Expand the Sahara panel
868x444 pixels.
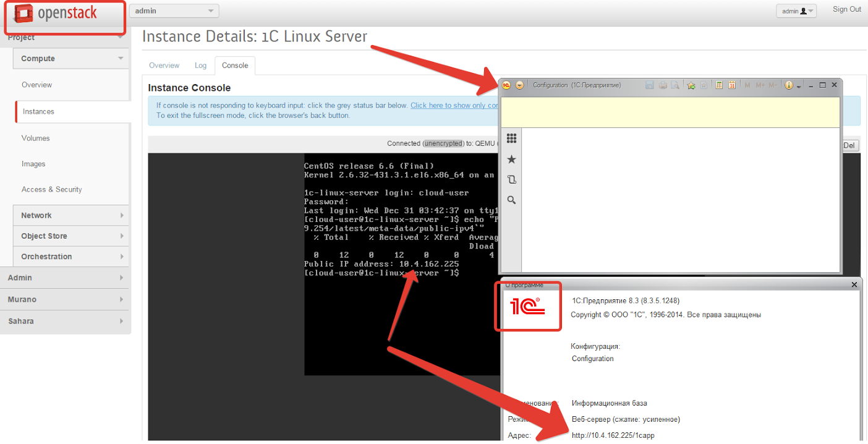(64, 321)
